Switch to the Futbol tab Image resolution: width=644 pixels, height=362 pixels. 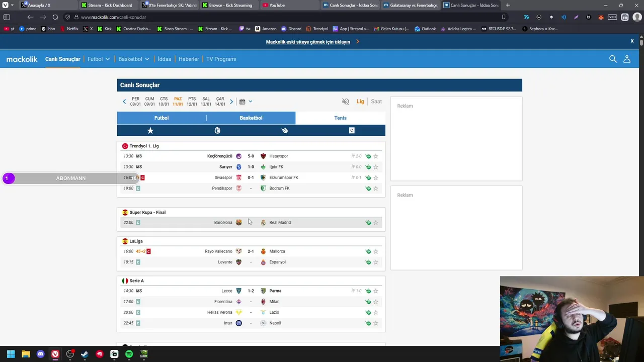(162, 118)
